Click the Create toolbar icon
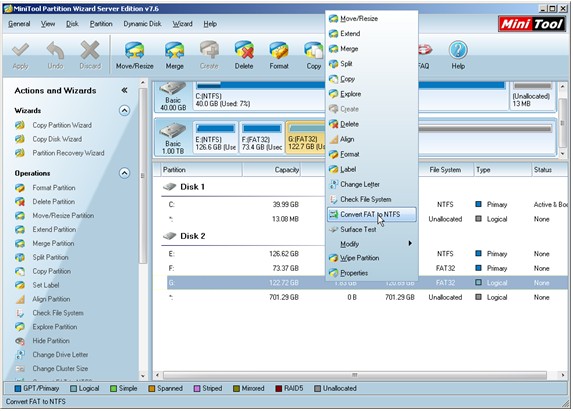 point(209,55)
